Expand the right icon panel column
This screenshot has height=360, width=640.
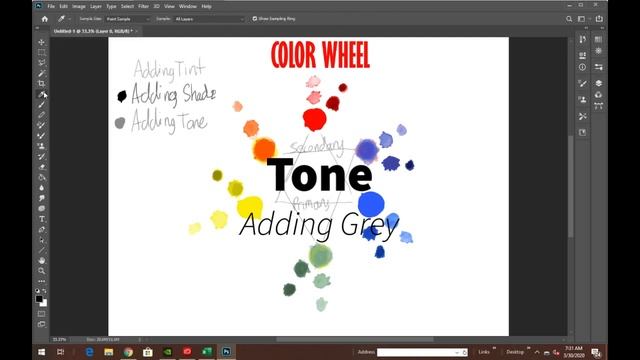pyautogui.click(x=602, y=28)
